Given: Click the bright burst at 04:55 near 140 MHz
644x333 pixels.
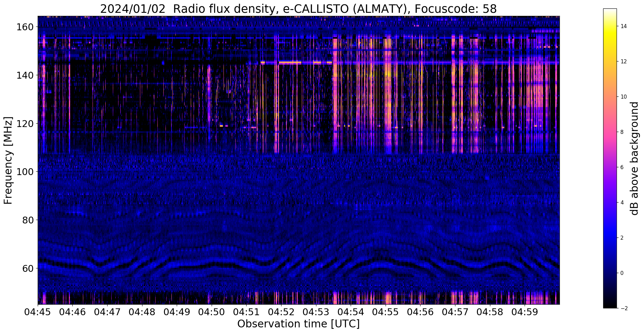Looking at the screenshot, I should tap(388, 75).
